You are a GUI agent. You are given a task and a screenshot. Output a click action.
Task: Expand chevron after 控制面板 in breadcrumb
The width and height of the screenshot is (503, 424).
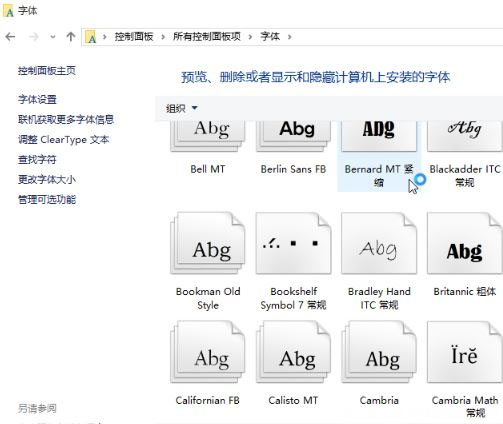tap(163, 37)
